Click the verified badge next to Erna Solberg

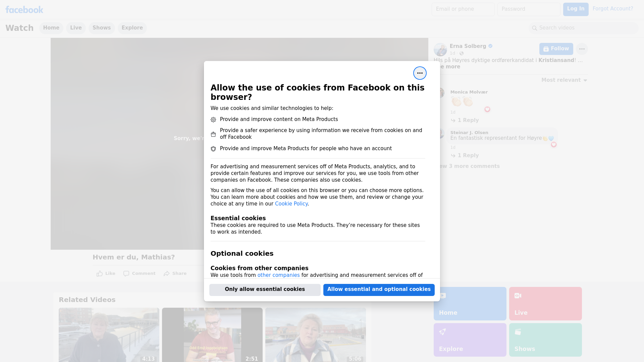[490, 46]
